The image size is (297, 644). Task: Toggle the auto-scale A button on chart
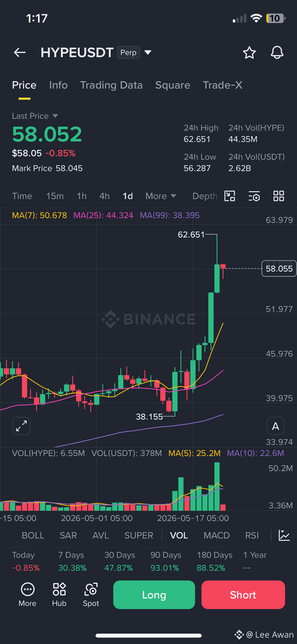coord(275,426)
